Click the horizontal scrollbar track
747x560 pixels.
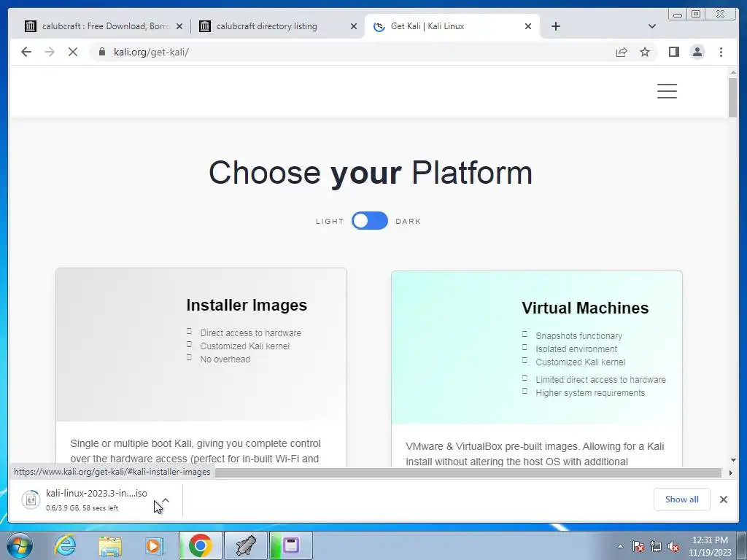tap(468, 472)
